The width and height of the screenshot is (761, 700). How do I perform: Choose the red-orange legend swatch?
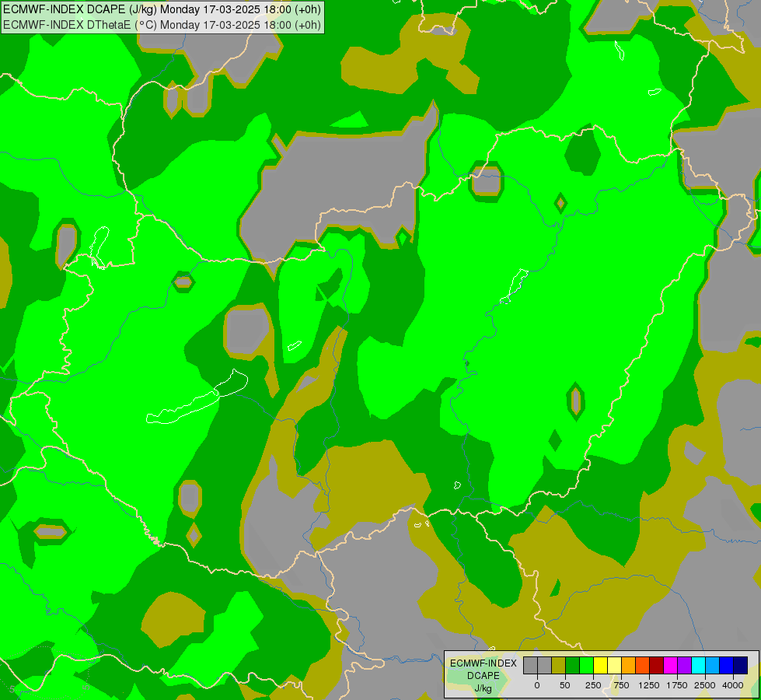[643, 666]
